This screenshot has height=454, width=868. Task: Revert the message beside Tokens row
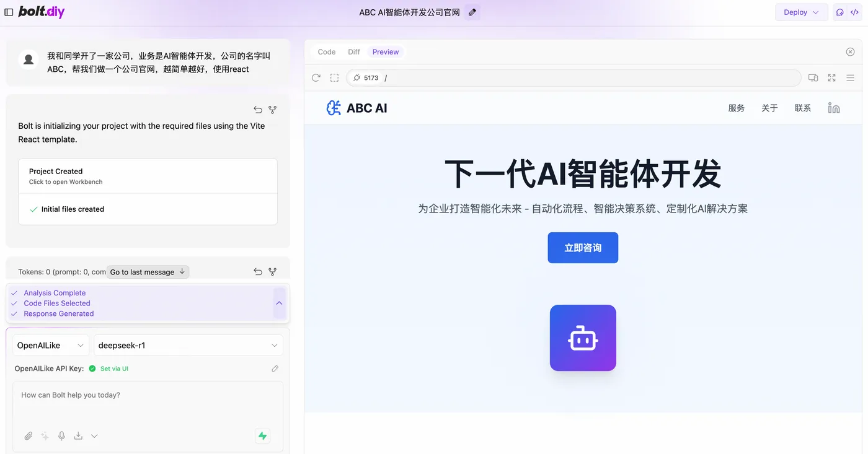[258, 272]
